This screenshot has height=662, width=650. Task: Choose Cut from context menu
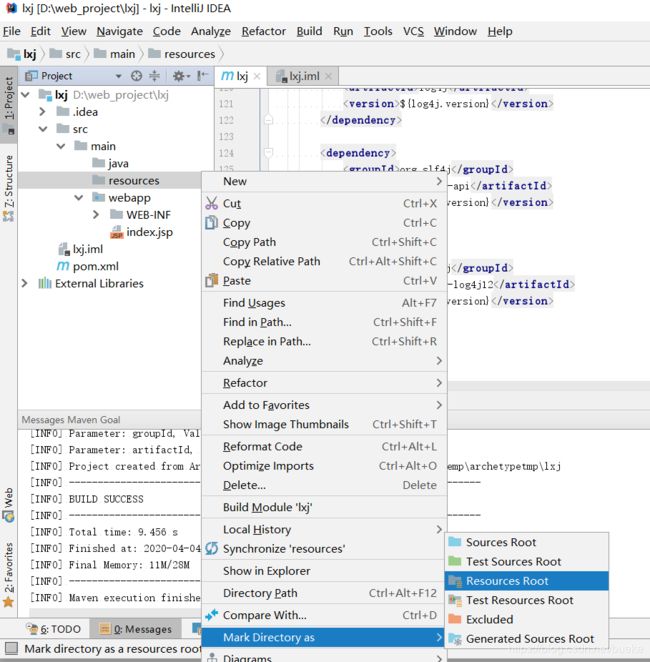[x=324, y=203]
